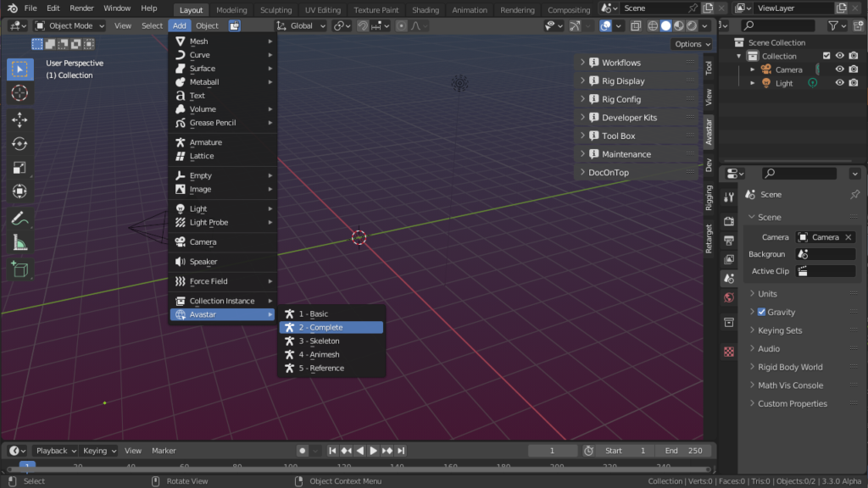
Task: Enable the Gravity checkbox
Action: 761,312
